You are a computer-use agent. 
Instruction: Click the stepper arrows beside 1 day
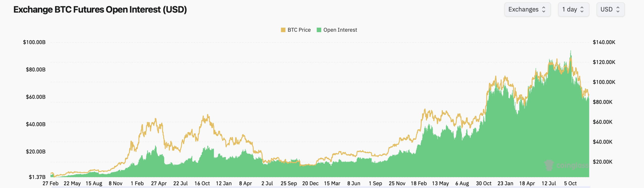pyautogui.click(x=583, y=9)
